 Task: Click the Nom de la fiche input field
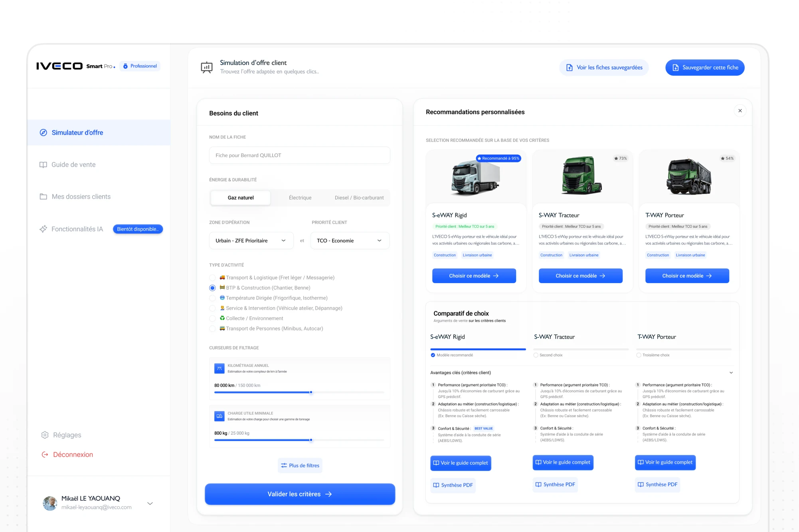[299, 155]
